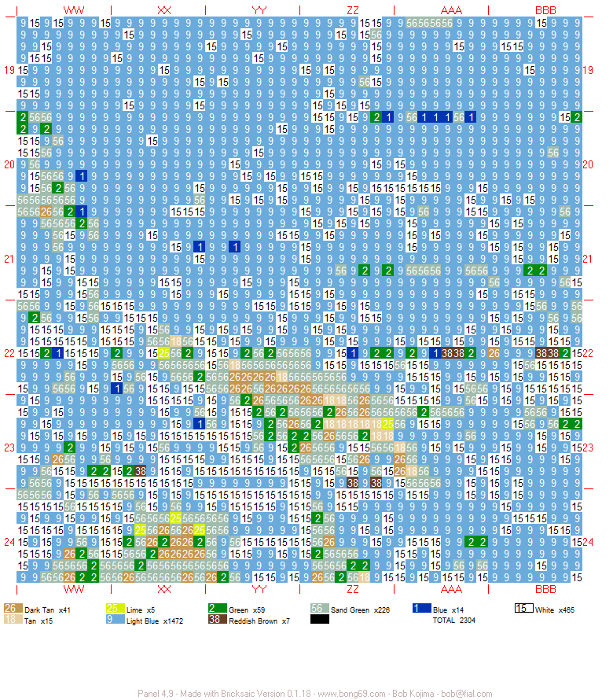Screen dimensions: 613x700
Task: Click the 'Lime x5' label
Action: tap(141, 610)
